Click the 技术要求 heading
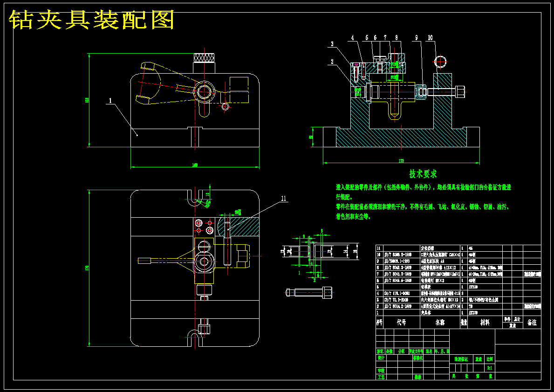This screenshot has height=392, width=554. tap(423, 174)
